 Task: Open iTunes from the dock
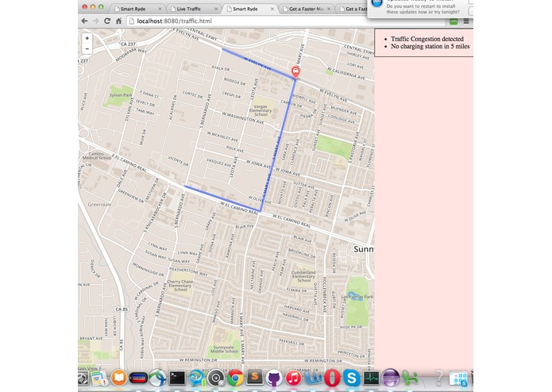[294, 378]
